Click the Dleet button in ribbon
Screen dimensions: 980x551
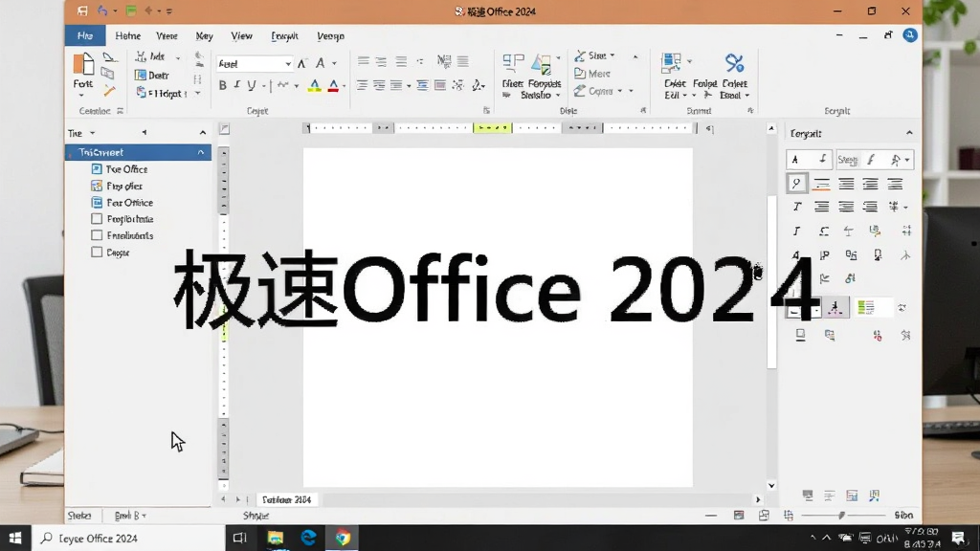click(x=513, y=75)
